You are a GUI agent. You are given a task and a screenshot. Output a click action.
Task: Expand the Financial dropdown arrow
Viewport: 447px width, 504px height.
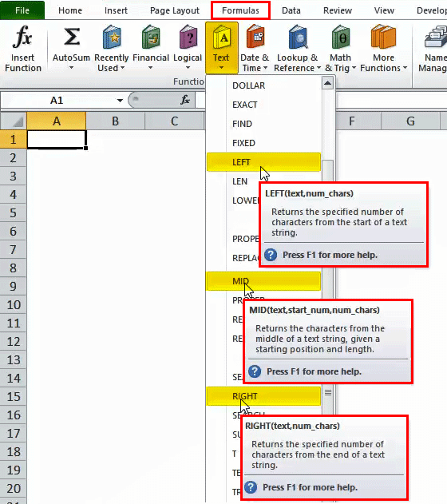(150, 68)
